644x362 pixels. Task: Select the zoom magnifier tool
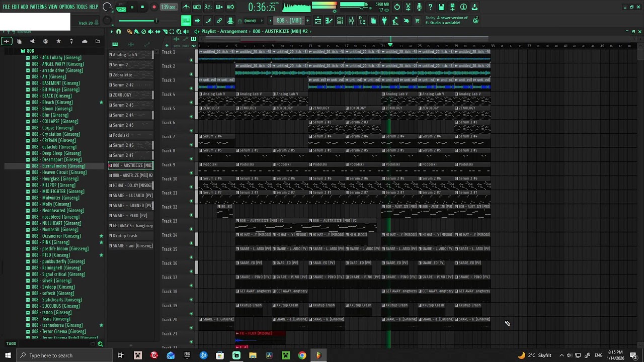coord(179,32)
